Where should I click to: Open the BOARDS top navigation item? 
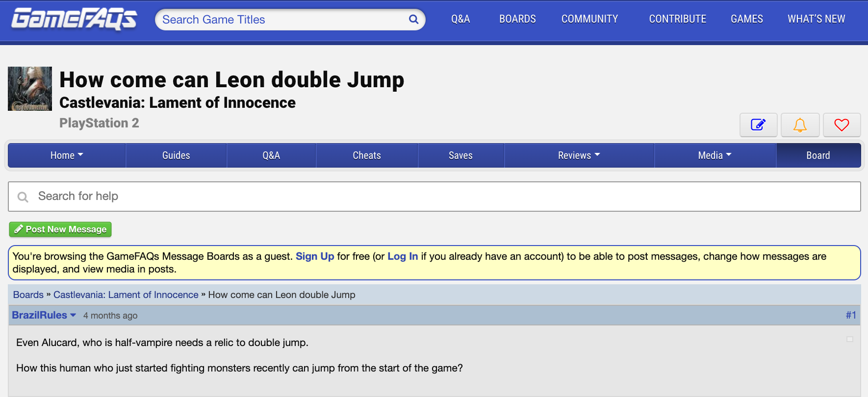point(517,19)
